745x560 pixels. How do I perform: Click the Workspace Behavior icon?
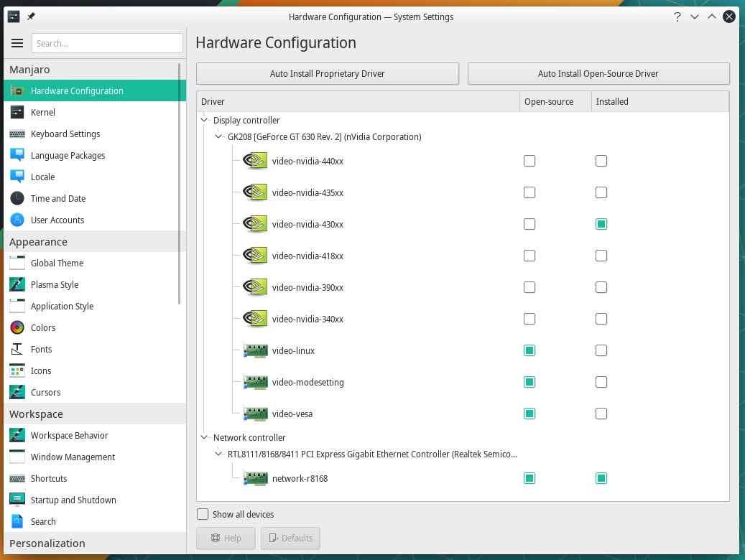(17, 436)
